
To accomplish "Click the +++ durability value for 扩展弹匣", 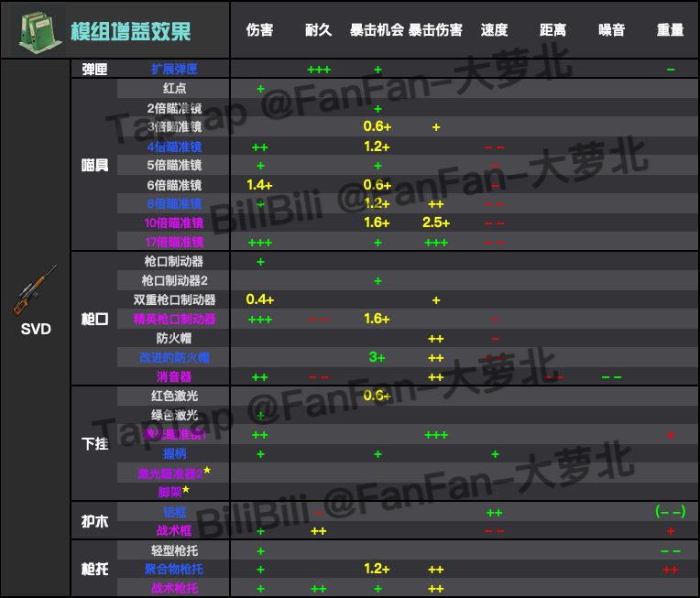I will 319,70.
